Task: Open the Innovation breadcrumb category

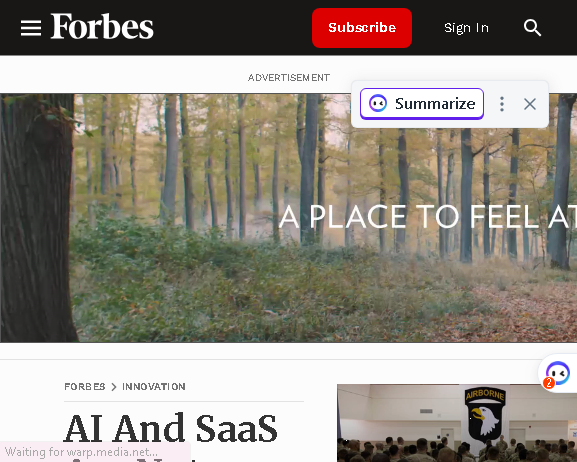Action: click(154, 387)
